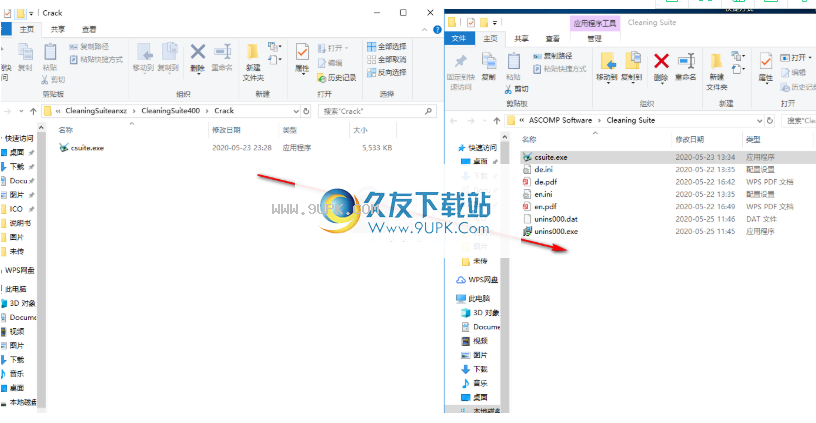
Task: Open This PC in Cleaning Suite sidebar
Action: [473, 299]
